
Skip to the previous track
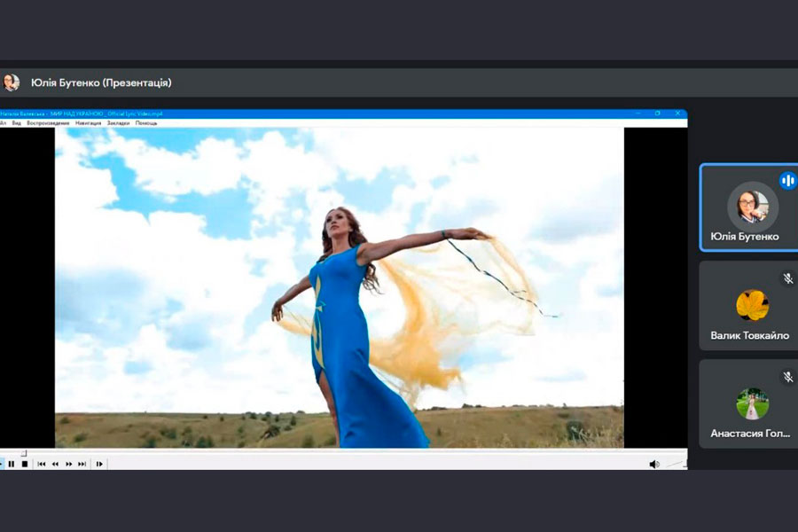[41, 464]
